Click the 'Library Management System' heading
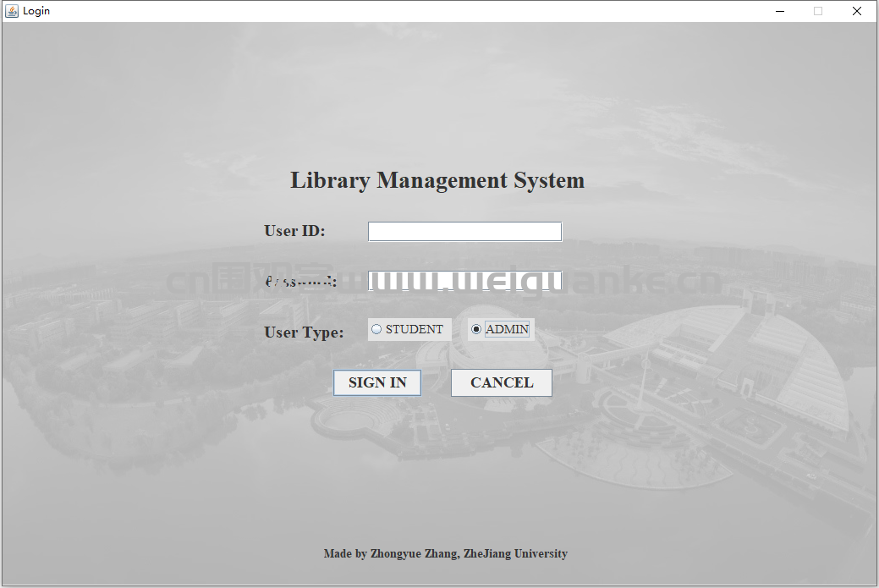Image resolution: width=879 pixels, height=588 pixels. (437, 180)
